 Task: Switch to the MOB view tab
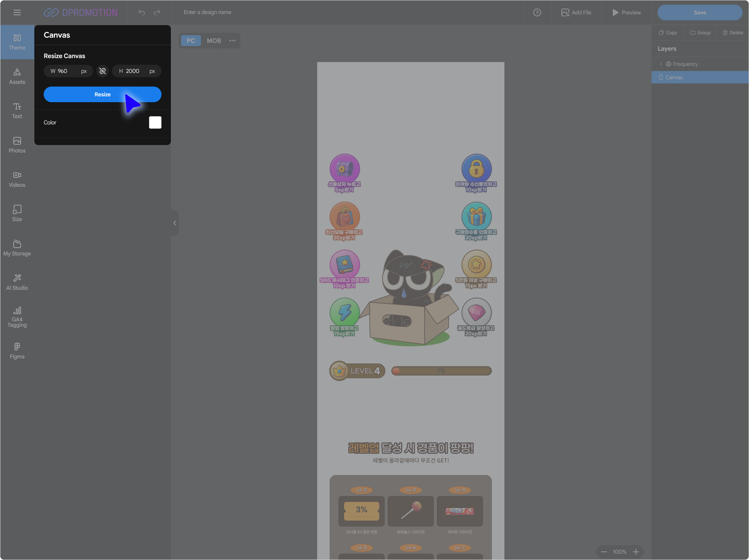(x=214, y=41)
